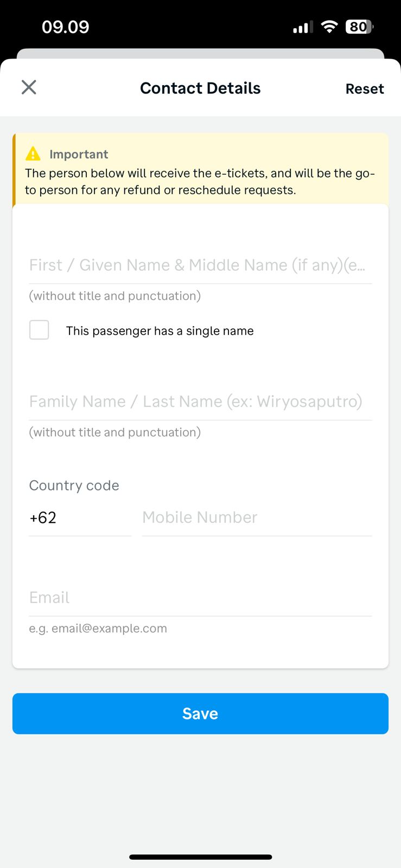The height and width of the screenshot is (868, 401).
Task: Tap the yellow warning triangle icon
Action: [33, 154]
